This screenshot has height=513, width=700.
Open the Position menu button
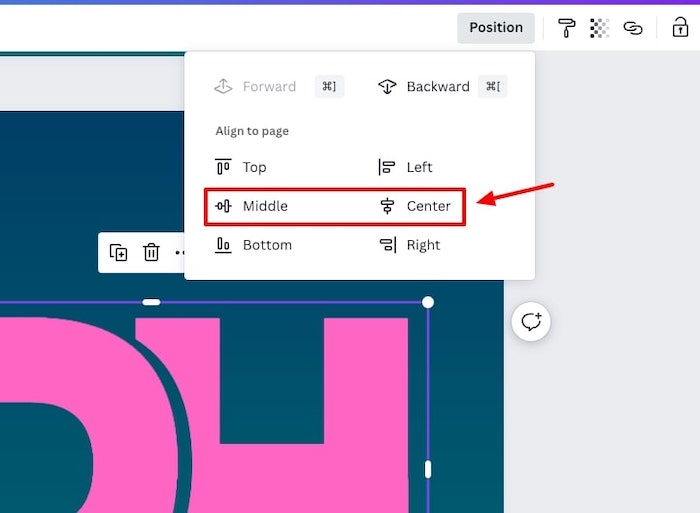pos(496,28)
